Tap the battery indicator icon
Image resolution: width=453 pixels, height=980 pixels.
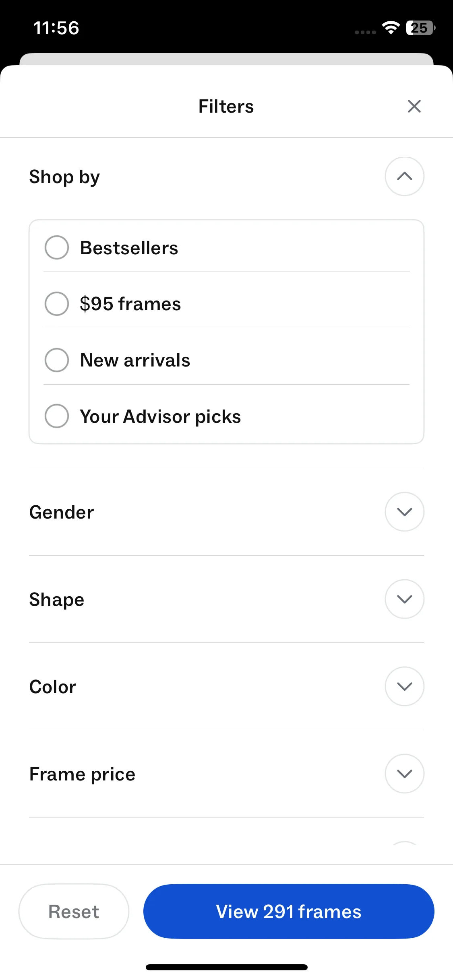[420, 28]
